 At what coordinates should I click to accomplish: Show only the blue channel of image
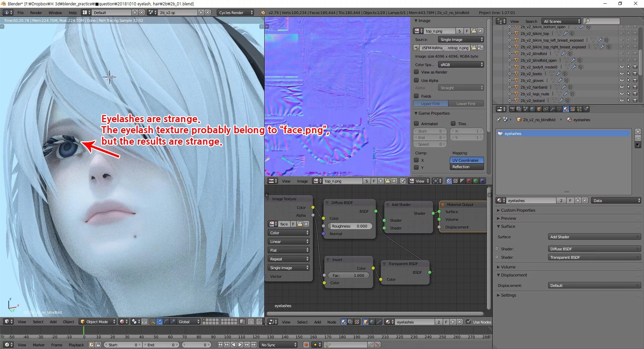tap(482, 181)
